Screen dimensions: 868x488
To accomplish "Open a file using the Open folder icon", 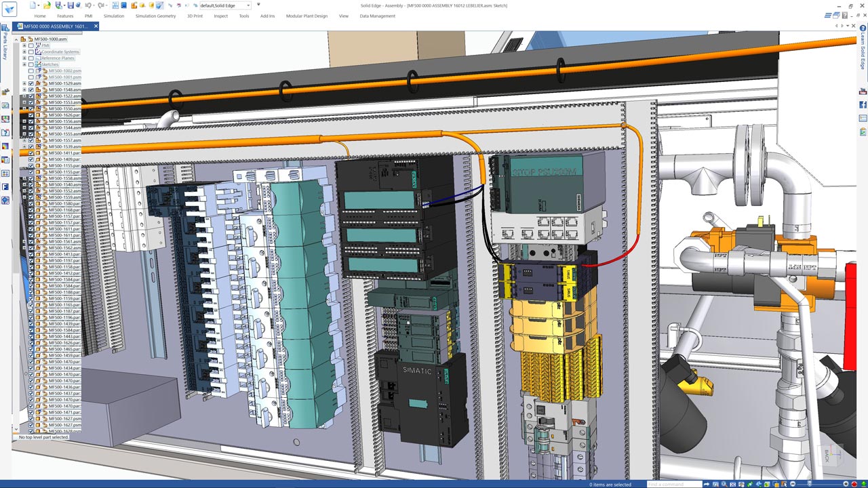I will [x=47, y=6].
